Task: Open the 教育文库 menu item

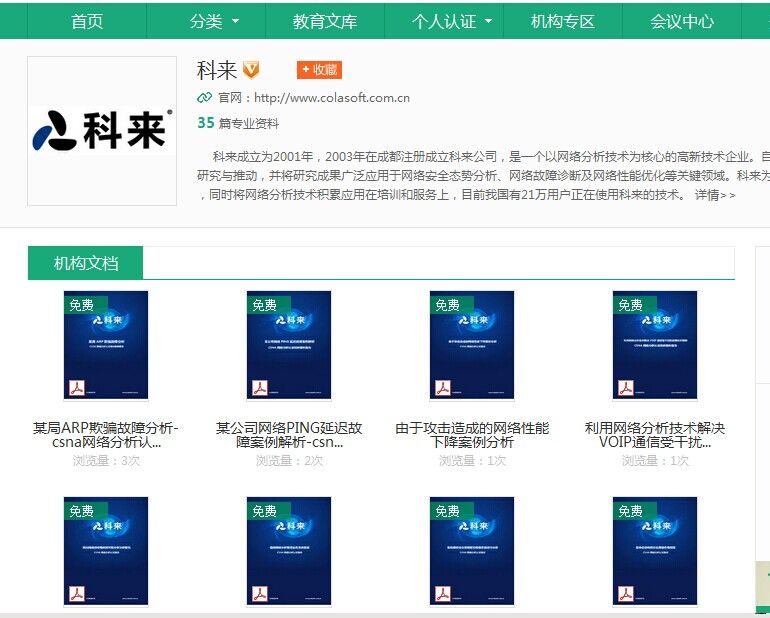Action: [325, 22]
